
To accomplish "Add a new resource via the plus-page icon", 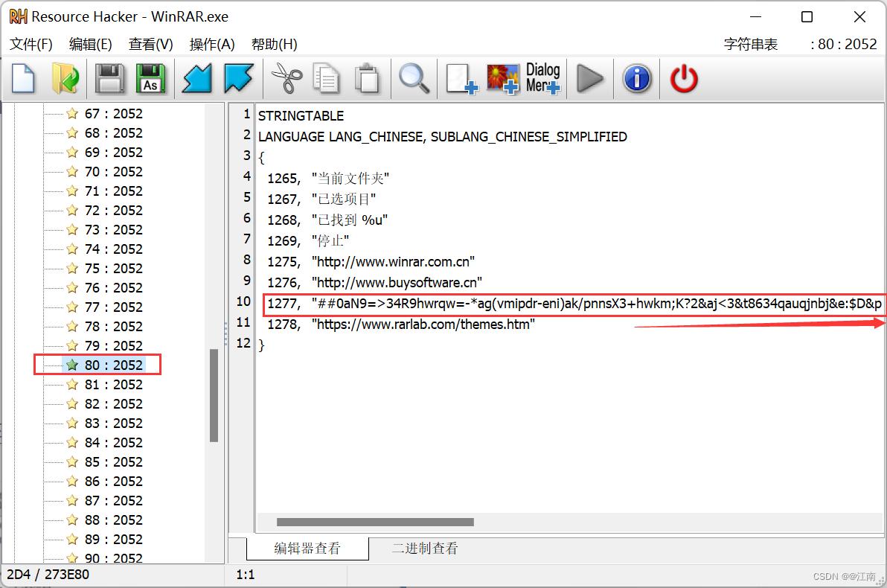I will 461,78.
